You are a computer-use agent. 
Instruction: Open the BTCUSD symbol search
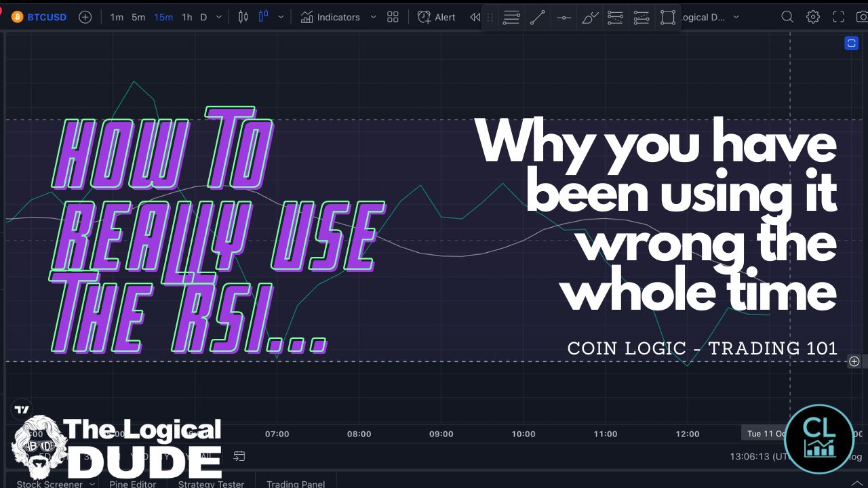point(39,17)
